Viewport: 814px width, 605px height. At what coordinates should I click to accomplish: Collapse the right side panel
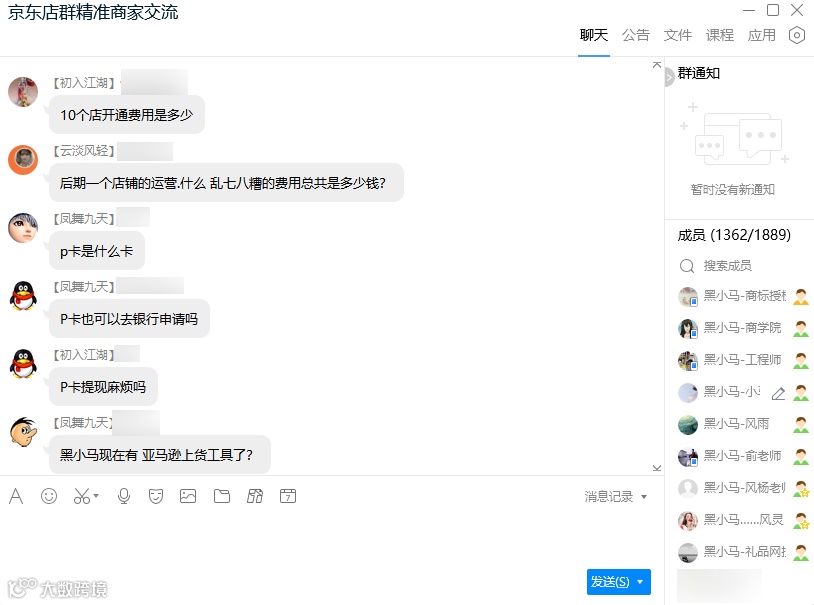669,77
